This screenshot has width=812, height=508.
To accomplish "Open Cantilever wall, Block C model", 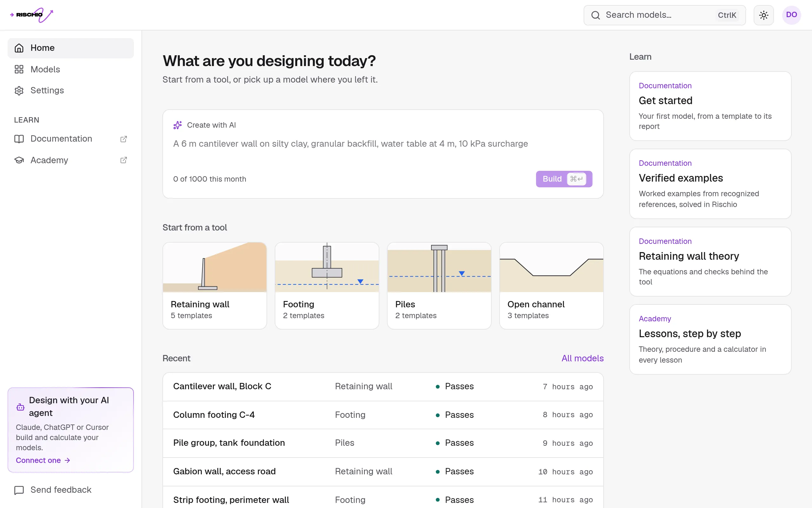I will pyautogui.click(x=383, y=386).
